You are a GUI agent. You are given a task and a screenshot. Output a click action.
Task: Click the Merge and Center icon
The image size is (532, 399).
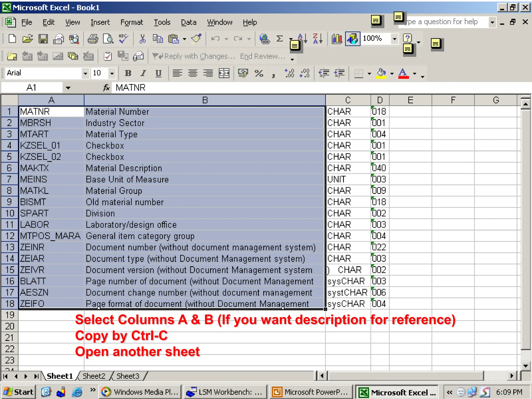coord(224,73)
